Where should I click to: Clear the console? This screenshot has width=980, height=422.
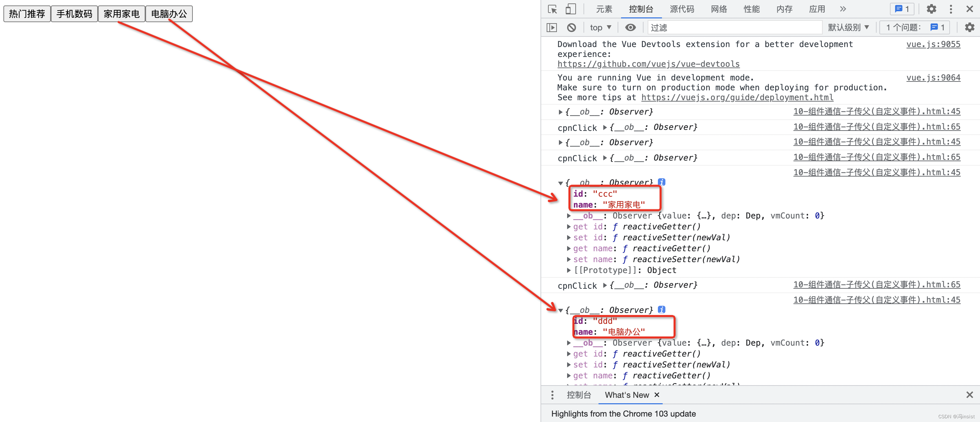point(572,27)
